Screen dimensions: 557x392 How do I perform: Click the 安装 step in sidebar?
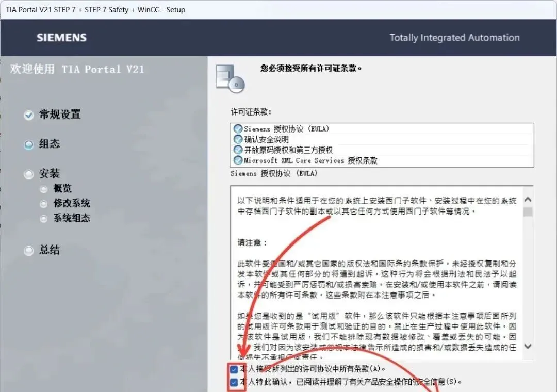(x=50, y=174)
